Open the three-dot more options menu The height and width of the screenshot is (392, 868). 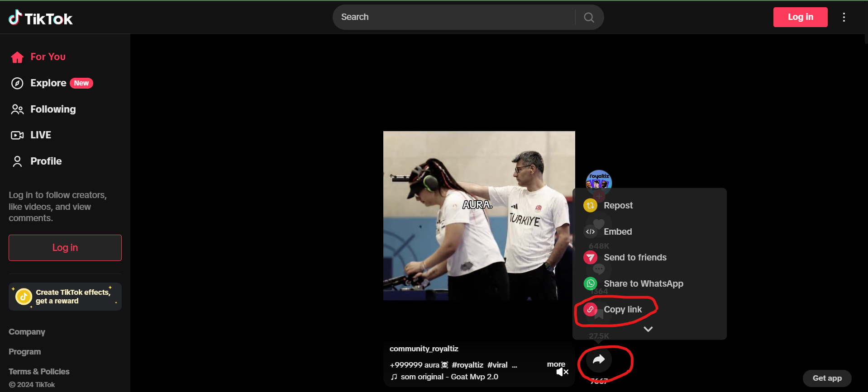(x=844, y=17)
